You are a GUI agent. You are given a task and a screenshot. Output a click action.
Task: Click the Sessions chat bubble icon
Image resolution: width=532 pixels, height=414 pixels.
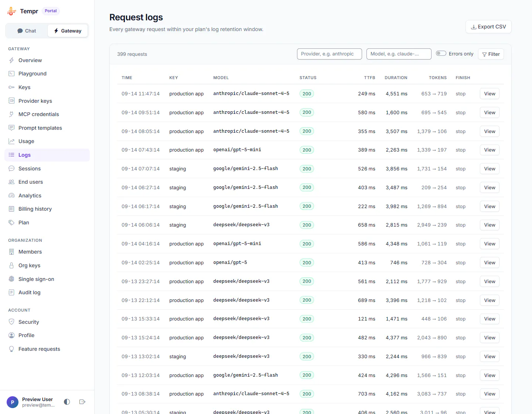tap(11, 169)
